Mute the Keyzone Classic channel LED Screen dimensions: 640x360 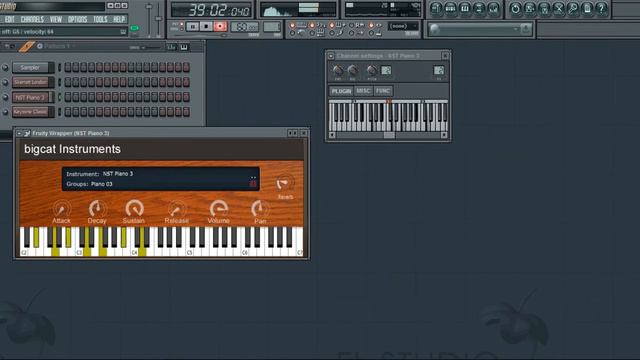[x=5, y=112]
